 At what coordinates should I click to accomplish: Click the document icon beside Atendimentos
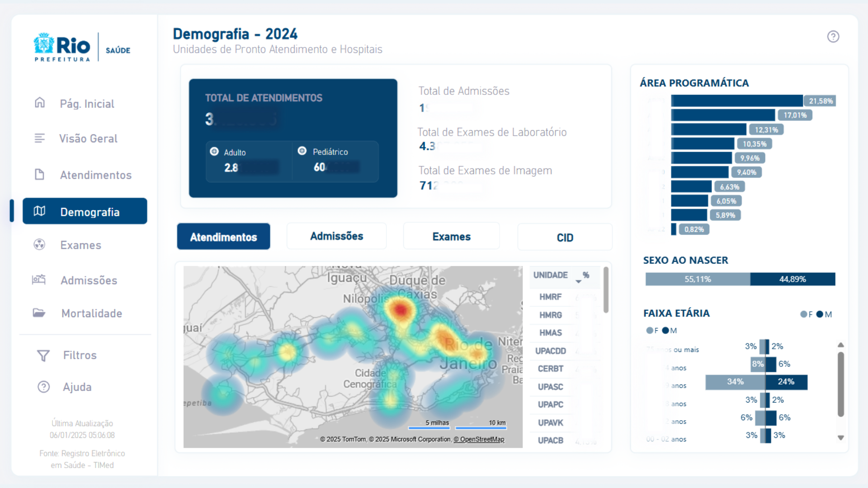(40, 174)
